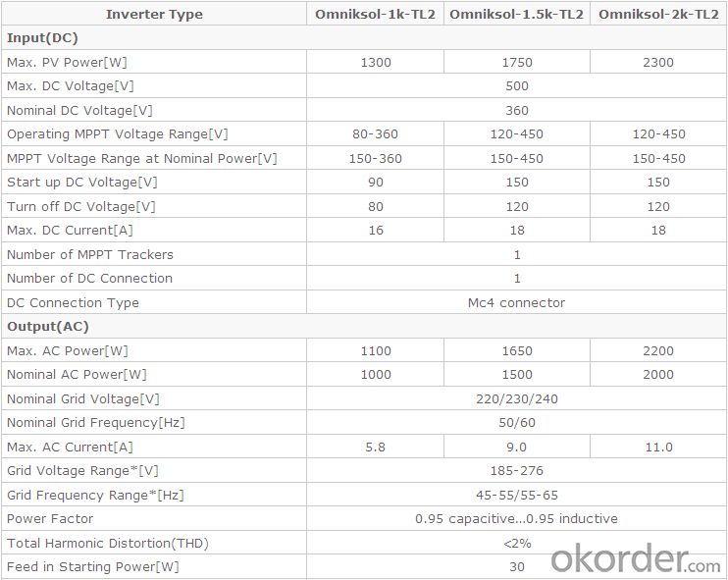Select the Max. DC Voltage value 500
This screenshot has width=728, height=580.
click(517, 86)
